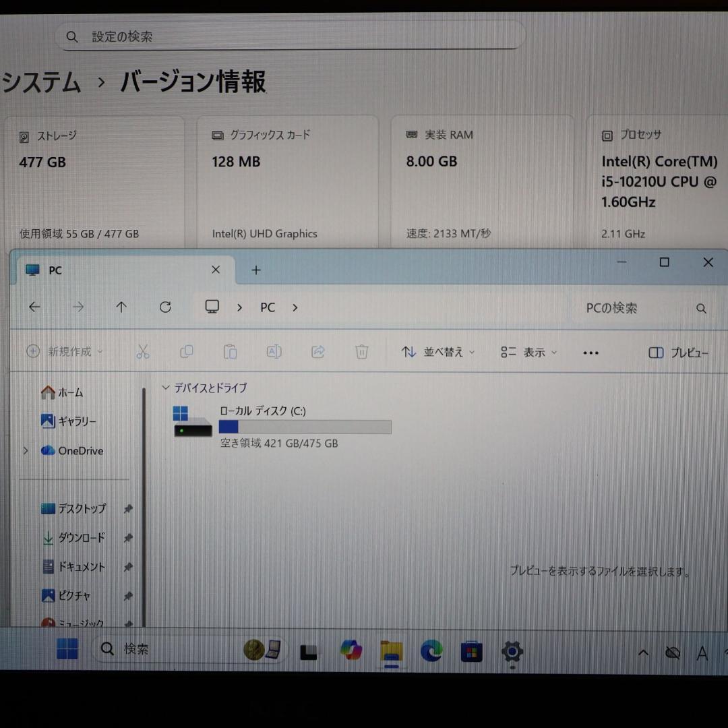Select the Rename icon
The height and width of the screenshot is (728, 728).
274,351
